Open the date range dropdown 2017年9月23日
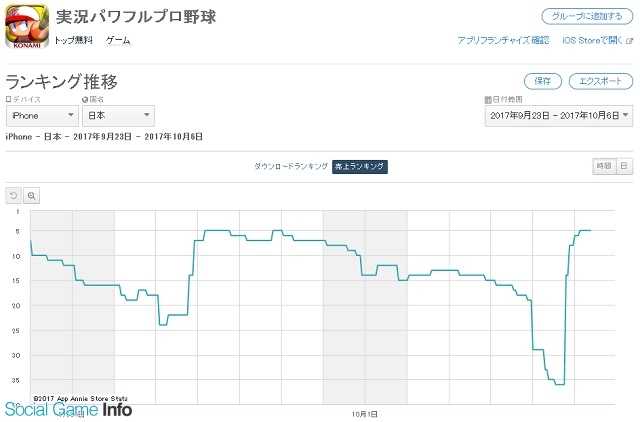Screen dimensions: 640x422 (x=559, y=115)
